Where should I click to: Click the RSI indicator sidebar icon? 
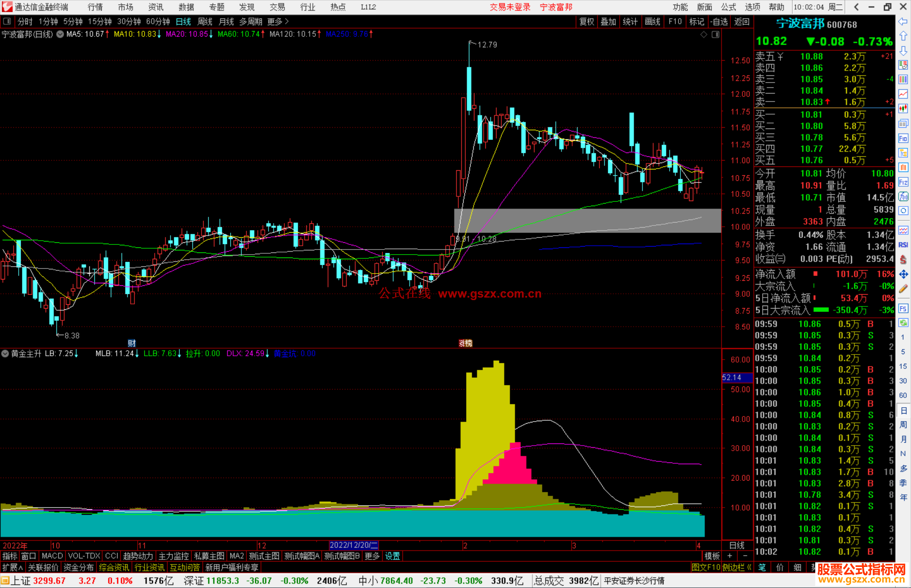pos(903,244)
